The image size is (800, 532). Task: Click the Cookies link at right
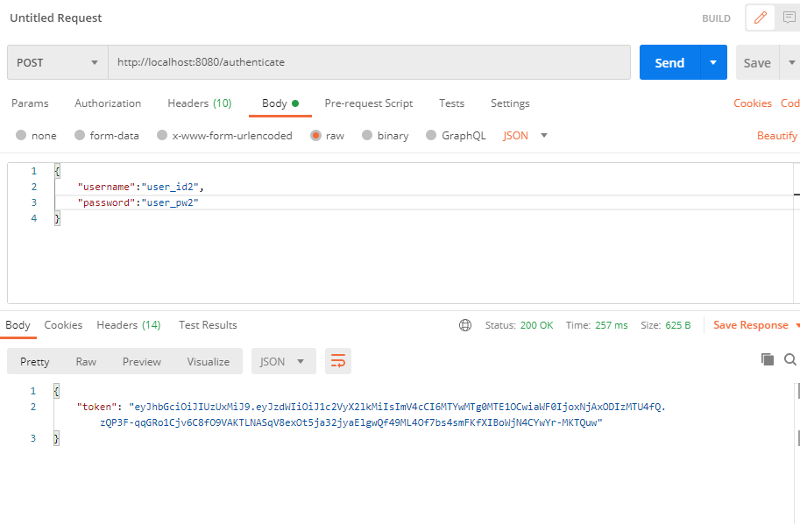pos(753,103)
